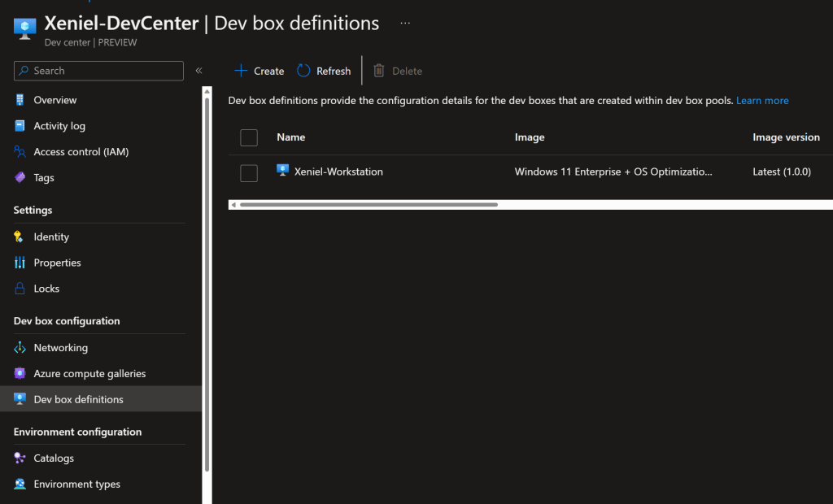This screenshot has height=504, width=833.
Task: Sort by the Name column header
Action: [290, 137]
